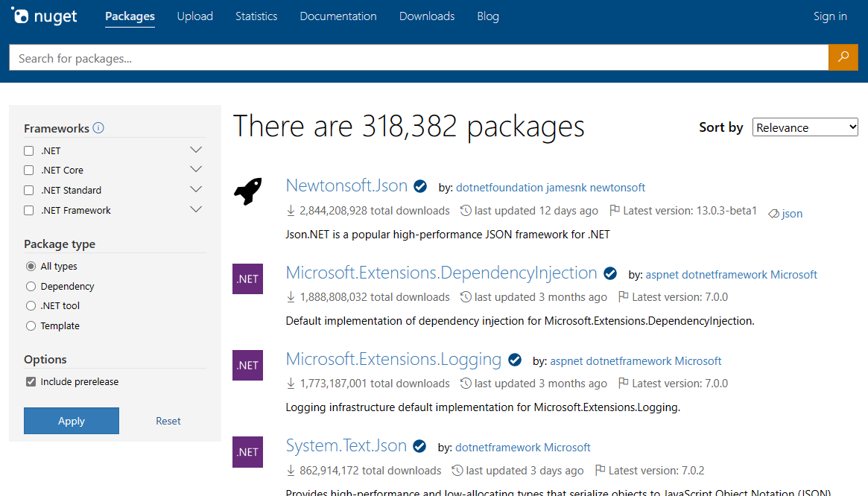Click the Microsoft.Extensions.DependencyInjection .NET package icon

(247, 279)
